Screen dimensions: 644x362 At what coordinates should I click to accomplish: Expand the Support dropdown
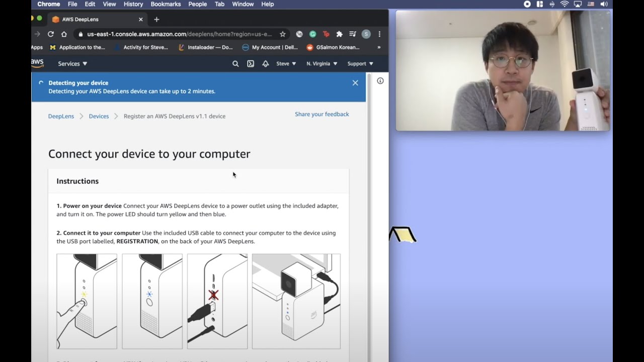[x=360, y=64]
